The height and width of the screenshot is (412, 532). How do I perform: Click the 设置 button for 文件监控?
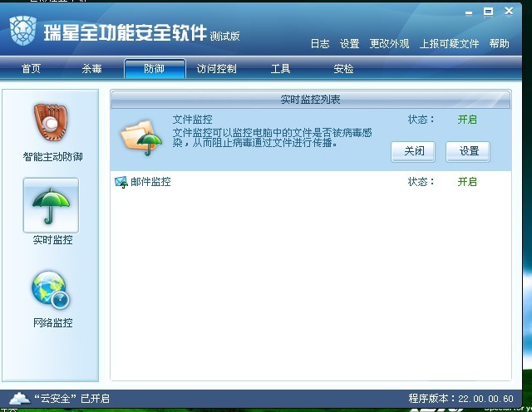468,151
